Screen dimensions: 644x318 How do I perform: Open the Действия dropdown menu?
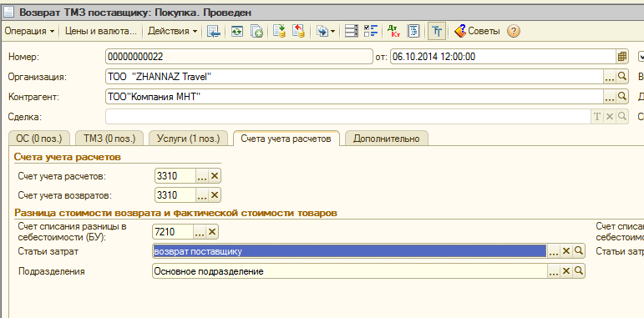click(173, 31)
